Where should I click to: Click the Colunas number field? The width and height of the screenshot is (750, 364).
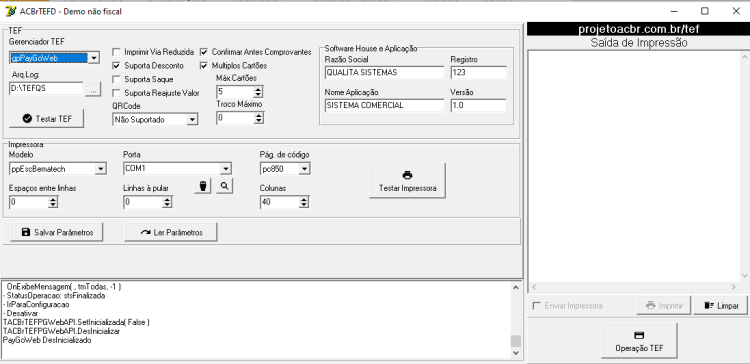click(280, 202)
